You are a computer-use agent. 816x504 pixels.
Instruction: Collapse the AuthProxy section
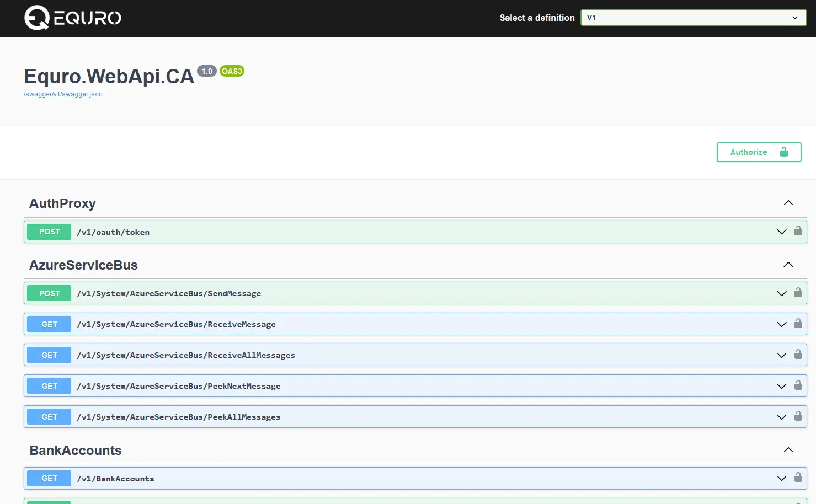[788, 203]
